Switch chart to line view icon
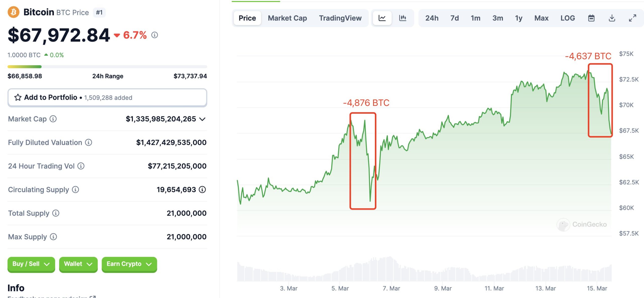 pyautogui.click(x=382, y=18)
